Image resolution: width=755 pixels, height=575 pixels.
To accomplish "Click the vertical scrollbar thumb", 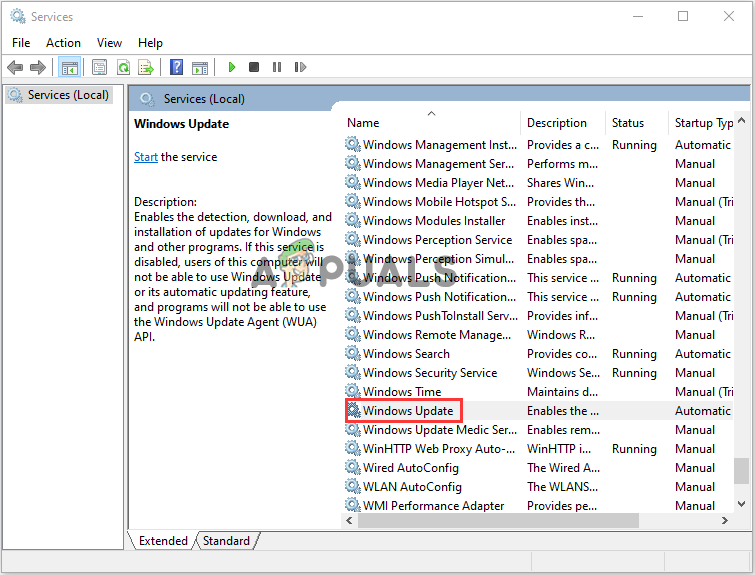I will point(742,470).
